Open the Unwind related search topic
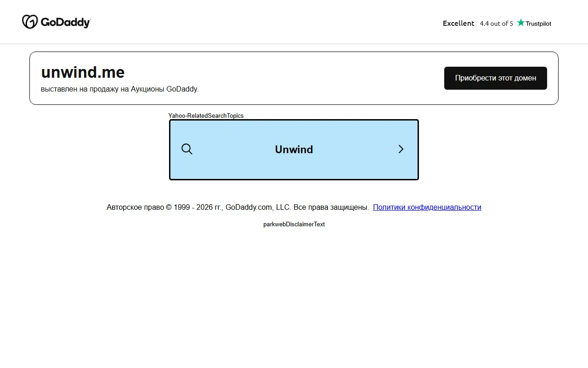Image resolution: width=588 pixels, height=368 pixels. click(294, 149)
